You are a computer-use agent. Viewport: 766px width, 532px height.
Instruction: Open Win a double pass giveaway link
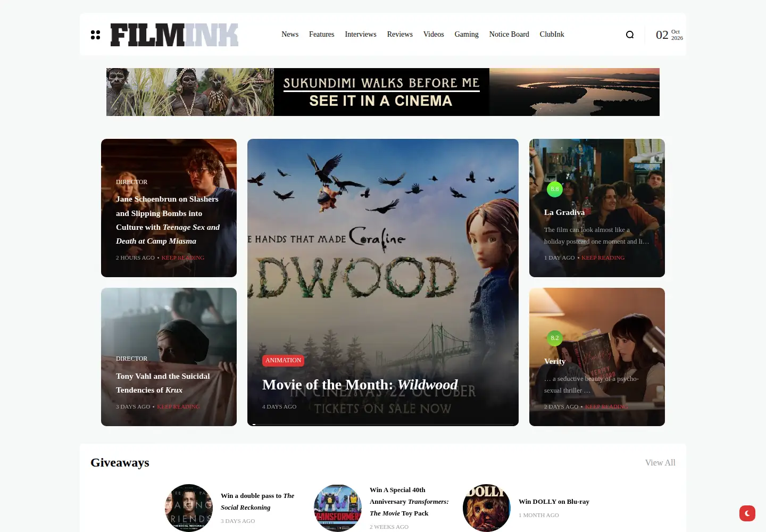point(257,502)
